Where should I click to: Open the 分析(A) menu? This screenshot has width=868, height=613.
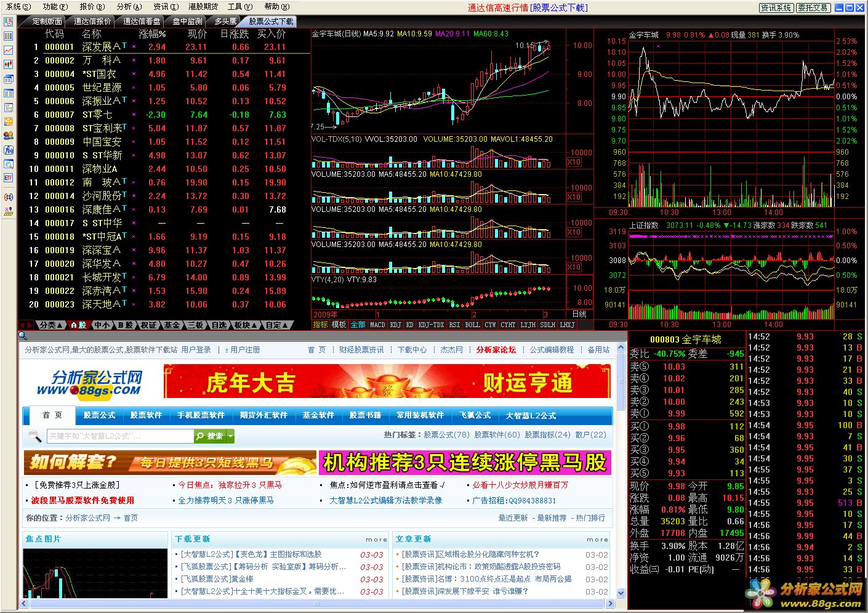coord(128,7)
